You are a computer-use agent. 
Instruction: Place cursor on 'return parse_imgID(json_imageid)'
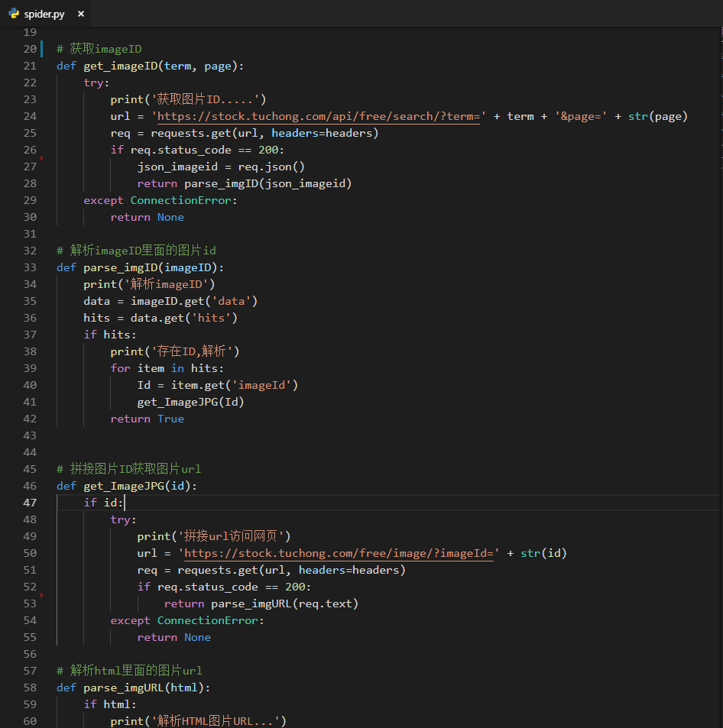click(x=245, y=183)
